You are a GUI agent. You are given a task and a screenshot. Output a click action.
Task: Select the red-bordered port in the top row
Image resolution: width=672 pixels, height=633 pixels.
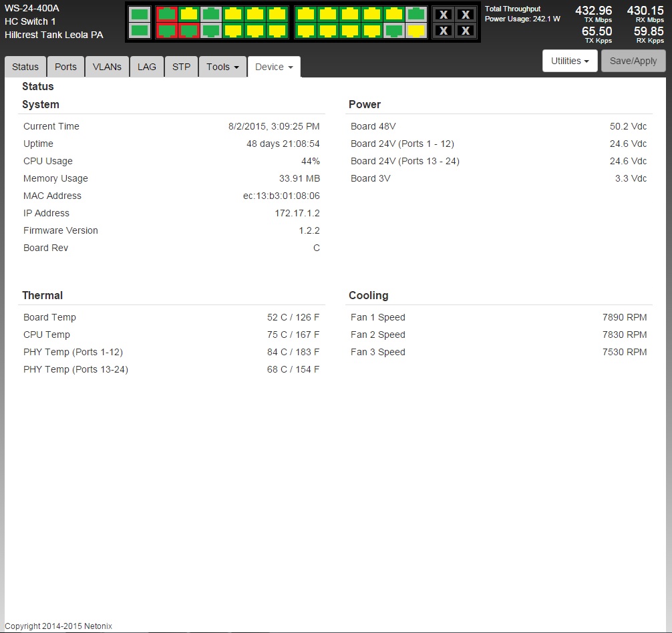tap(168, 14)
